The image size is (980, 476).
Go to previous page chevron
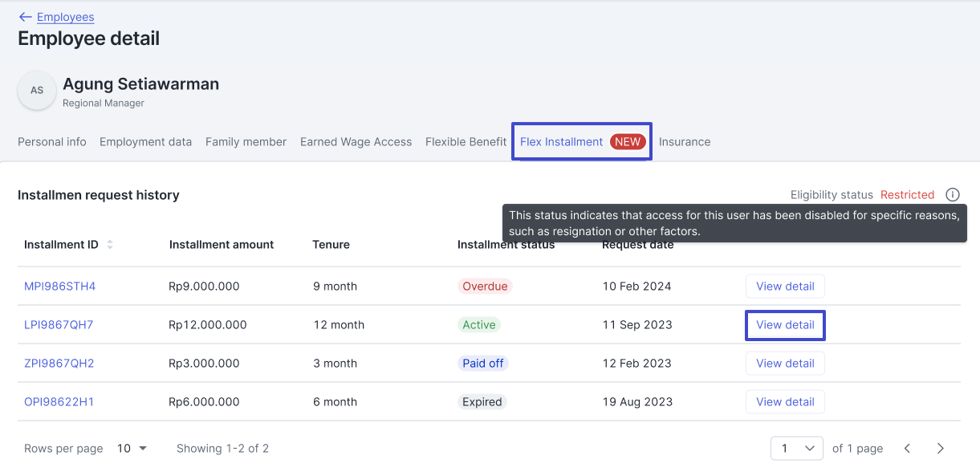point(907,449)
